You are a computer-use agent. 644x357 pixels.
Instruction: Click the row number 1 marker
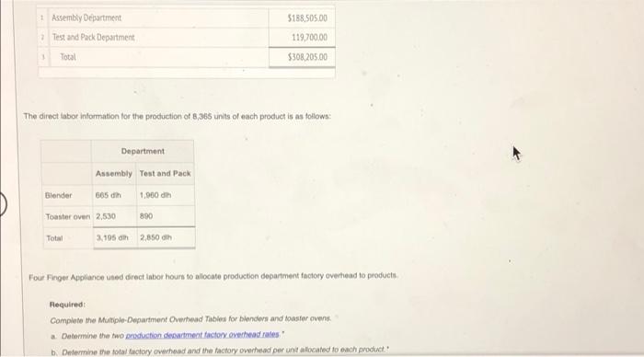pos(42,17)
